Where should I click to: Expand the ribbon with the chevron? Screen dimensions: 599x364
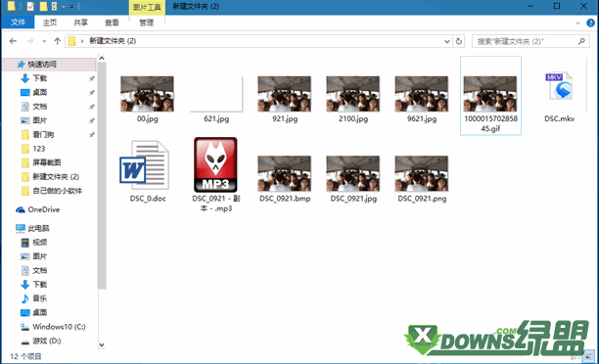[x=577, y=23]
